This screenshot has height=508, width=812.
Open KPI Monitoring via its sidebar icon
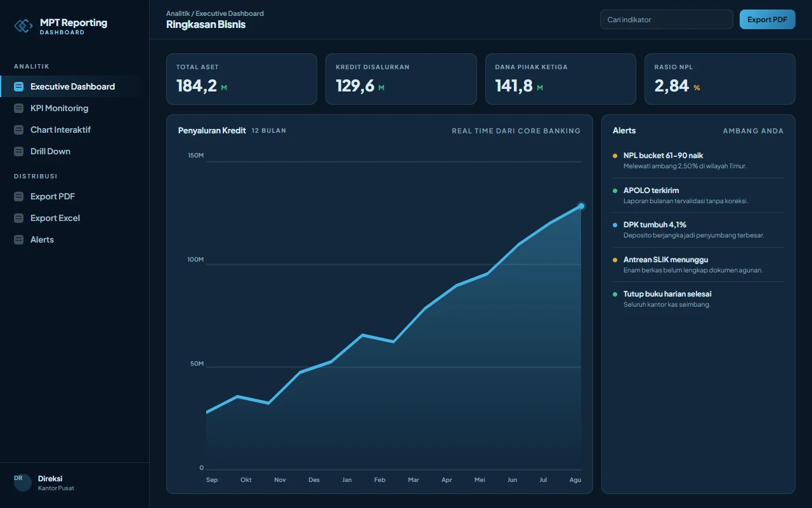tap(18, 108)
